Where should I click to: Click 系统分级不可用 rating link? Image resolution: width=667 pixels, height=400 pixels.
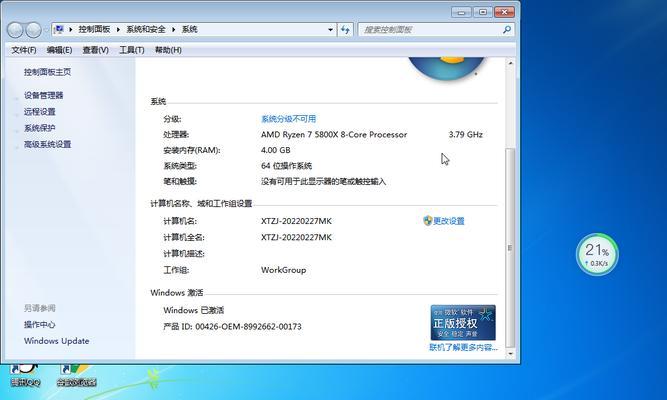pyautogui.click(x=288, y=119)
